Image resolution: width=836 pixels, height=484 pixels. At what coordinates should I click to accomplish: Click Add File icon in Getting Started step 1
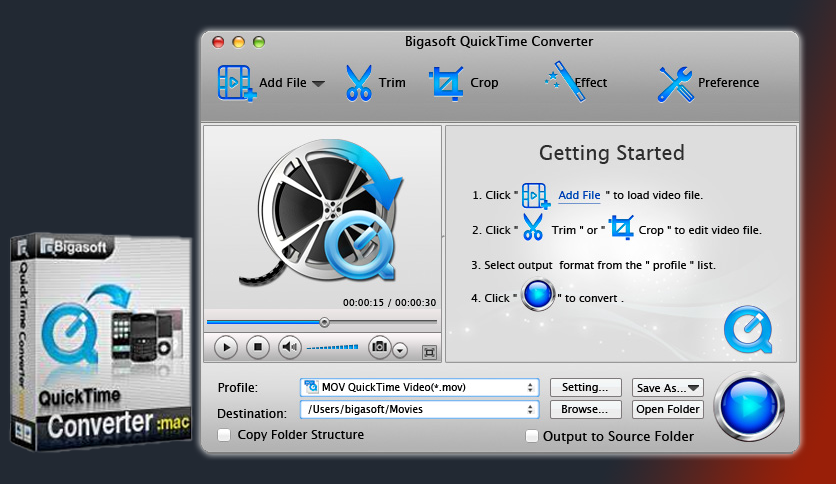pyautogui.click(x=536, y=196)
